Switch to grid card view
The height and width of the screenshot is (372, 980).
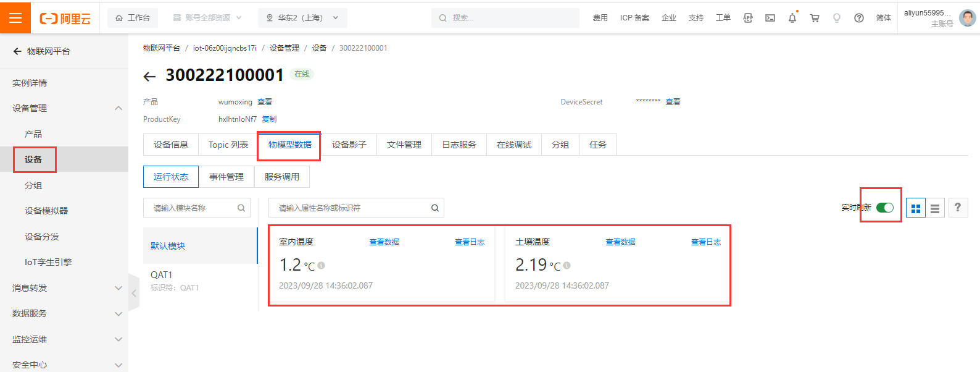[x=916, y=208]
